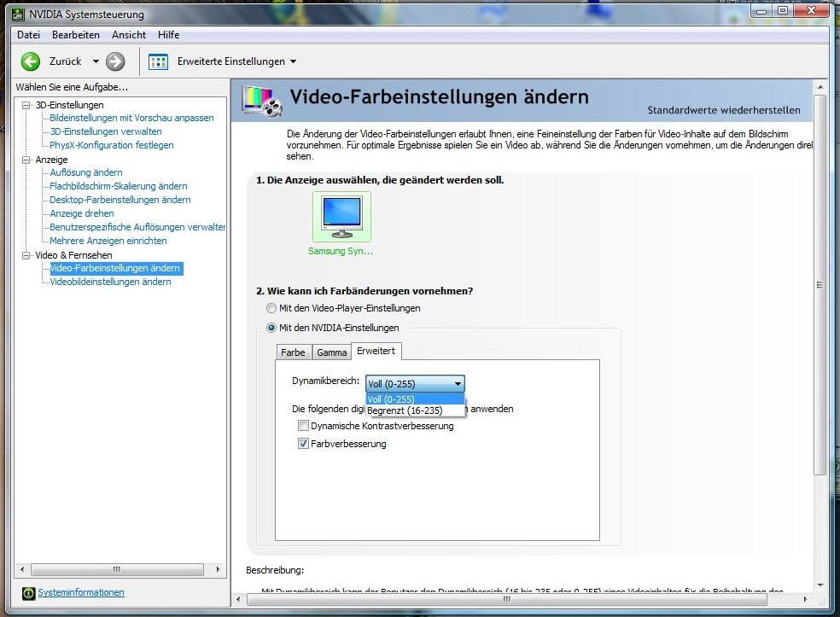Open PhysX-Konfiguration festlegen
This screenshot has width=840, height=617.
coord(112,145)
